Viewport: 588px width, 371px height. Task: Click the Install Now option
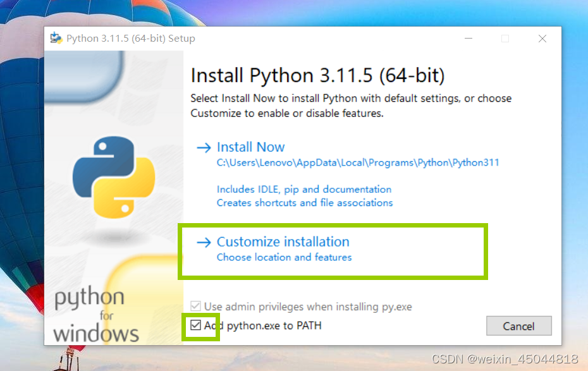coord(250,147)
